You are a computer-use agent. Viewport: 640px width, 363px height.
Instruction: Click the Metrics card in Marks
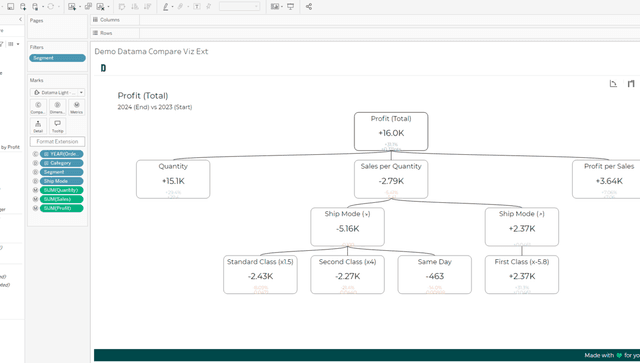click(76, 107)
